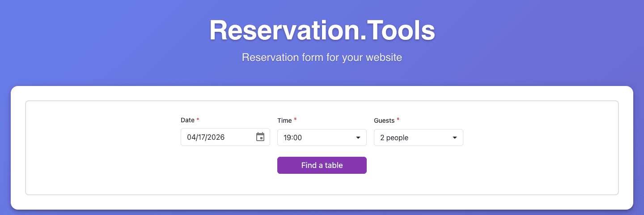This screenshot has height=215, width=644.
Task: Click the Guests dropdown arrow
Action: [x=455, y=138]
